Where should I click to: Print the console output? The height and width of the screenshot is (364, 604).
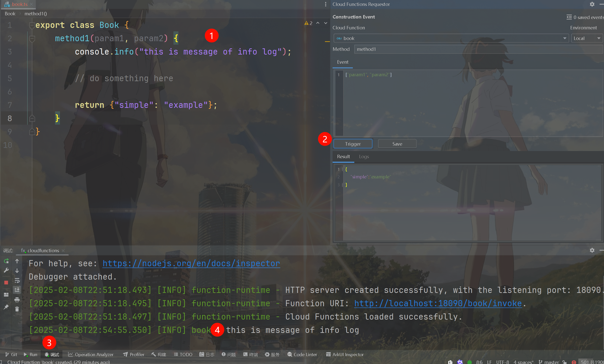[x=17, y=300]
